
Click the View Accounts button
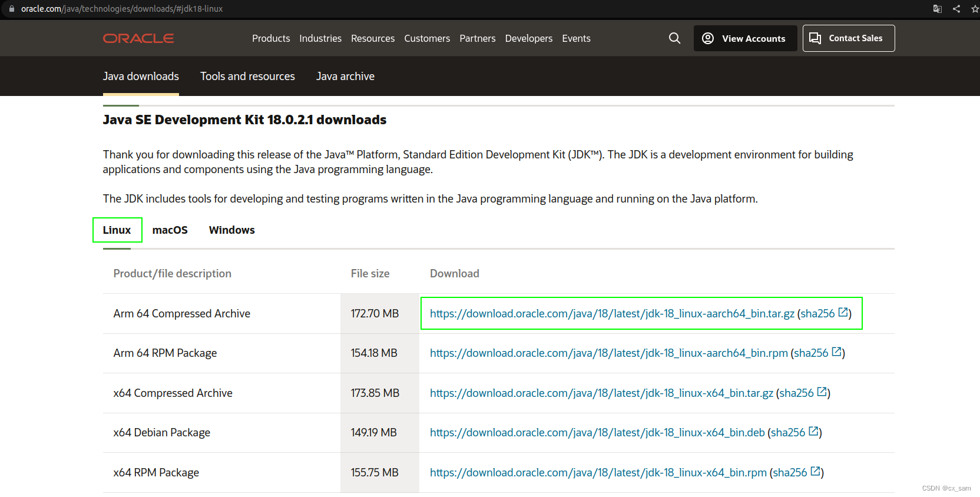[x=746, y=38]
